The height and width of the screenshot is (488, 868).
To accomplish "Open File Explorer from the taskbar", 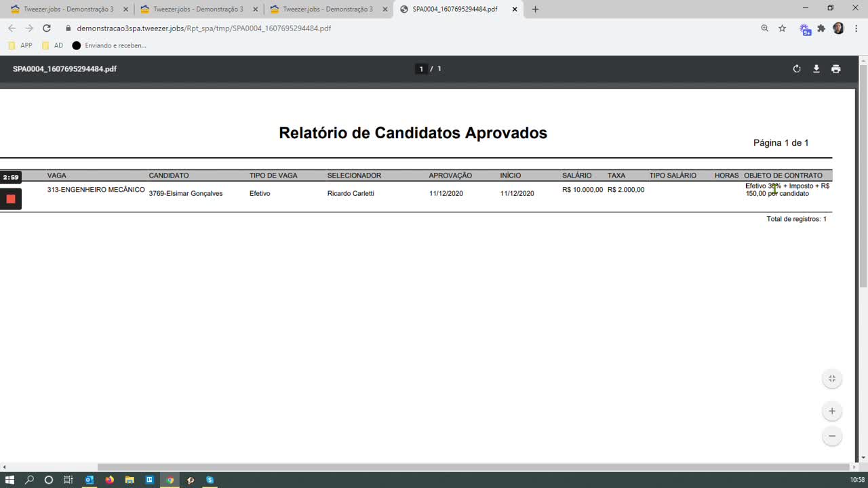I will coord(130,480).
